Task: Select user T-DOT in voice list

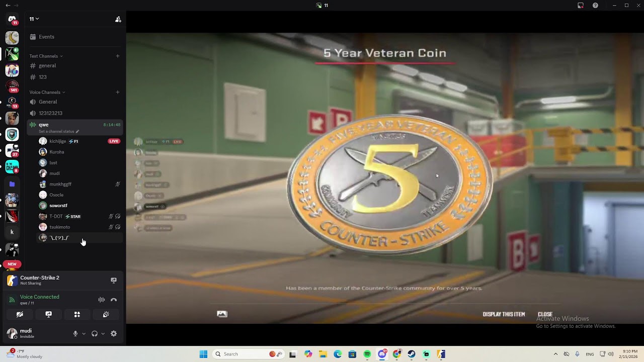Action: click(x=79, y=216)
